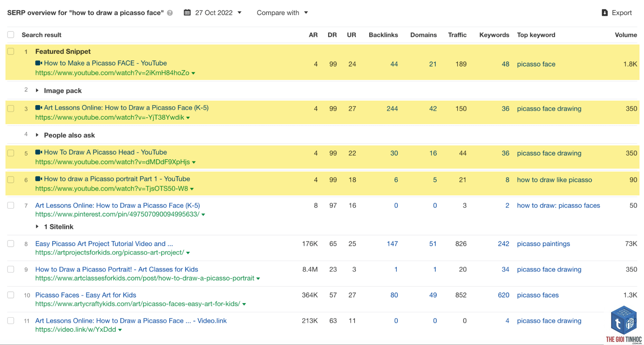
Task: Open the Compare with dropdown
Action: pos(282,13)
